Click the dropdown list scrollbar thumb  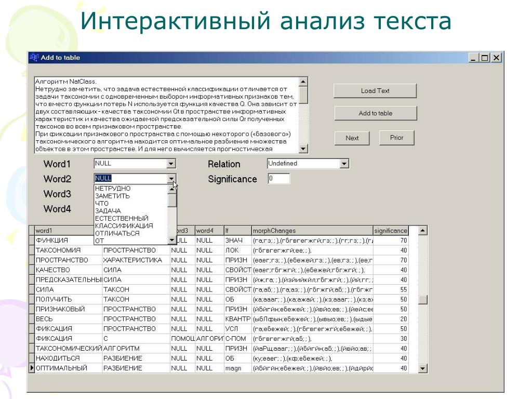tap(172, 200)
